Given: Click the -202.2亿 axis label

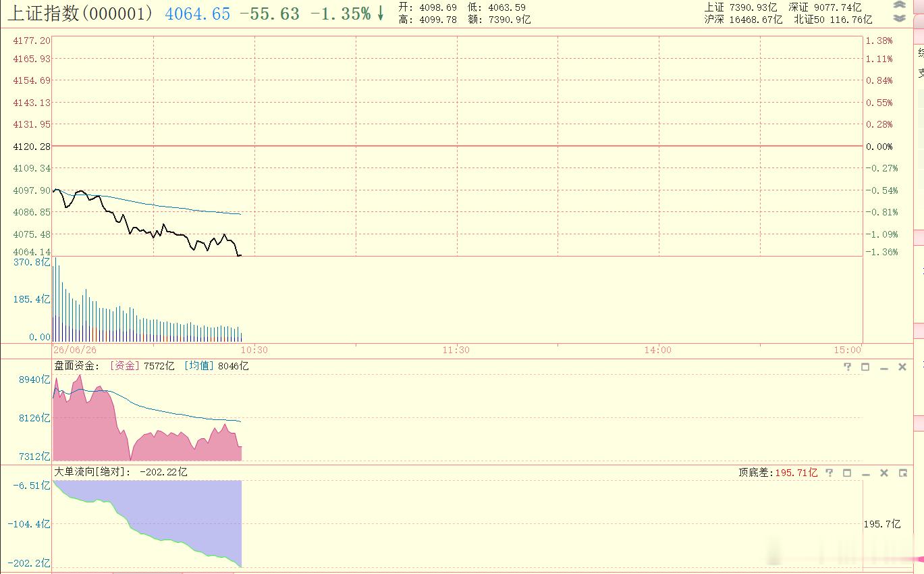Looking at the screenshot, I should tap(29, 563).
